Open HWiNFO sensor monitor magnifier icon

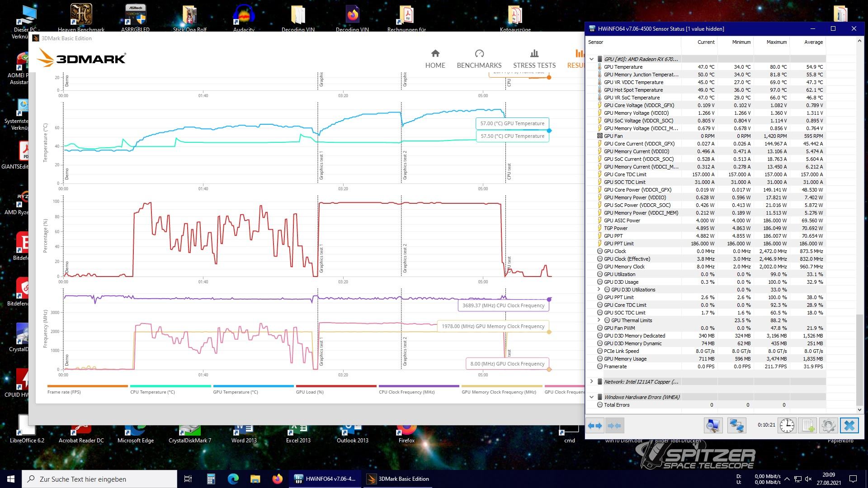713,426
